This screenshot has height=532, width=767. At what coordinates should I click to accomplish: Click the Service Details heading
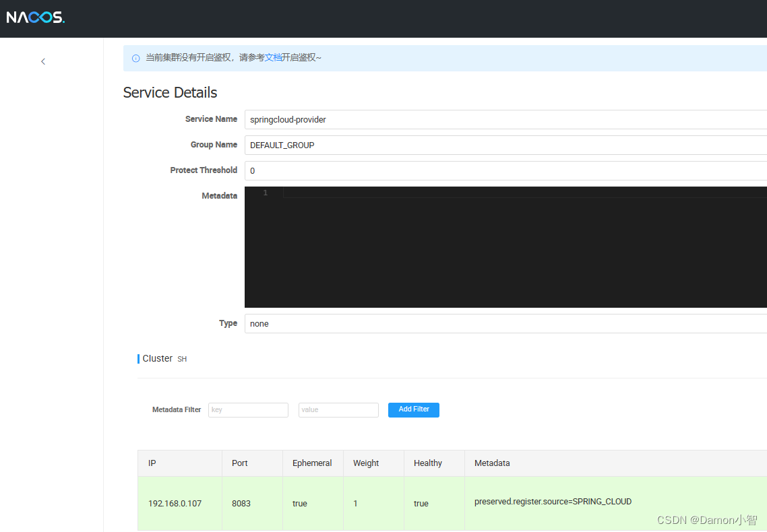(x=170, y=92)
